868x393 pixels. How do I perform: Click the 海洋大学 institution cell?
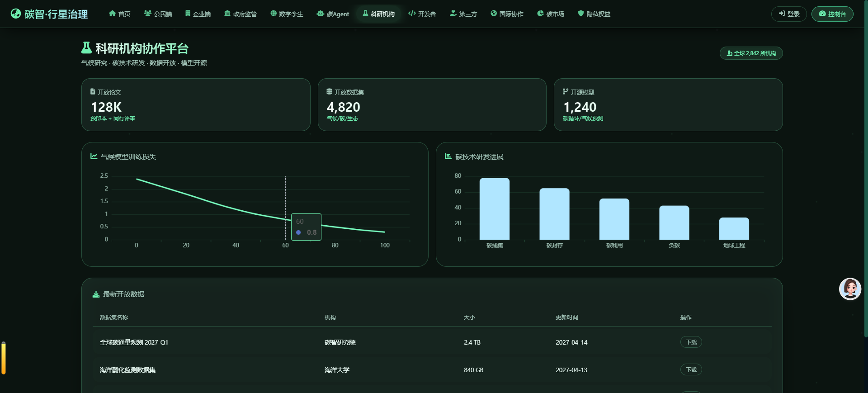337,370
